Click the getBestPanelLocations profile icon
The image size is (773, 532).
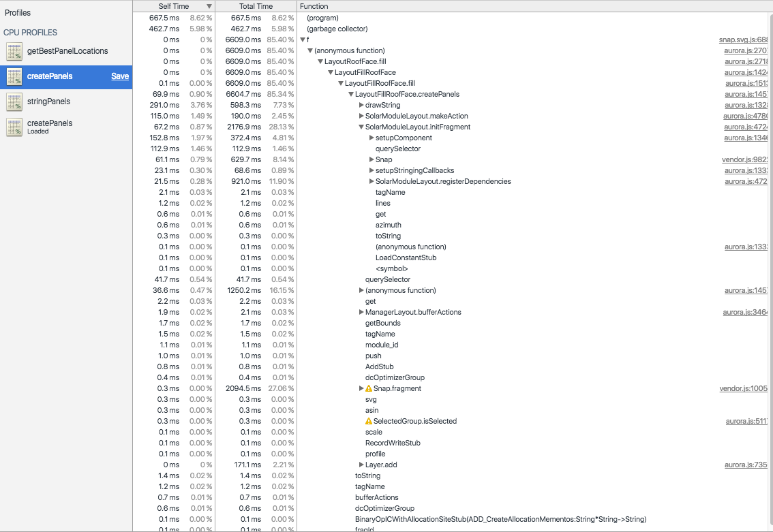point(14,51)
